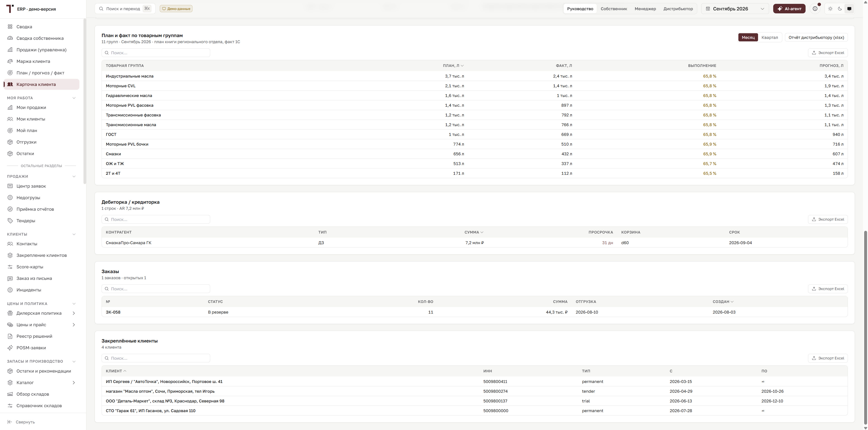Image resolution: width=868 pixels, height=430 pixels.
Task: Open Маржа клиента scales icon
Action: pos(10,61)
